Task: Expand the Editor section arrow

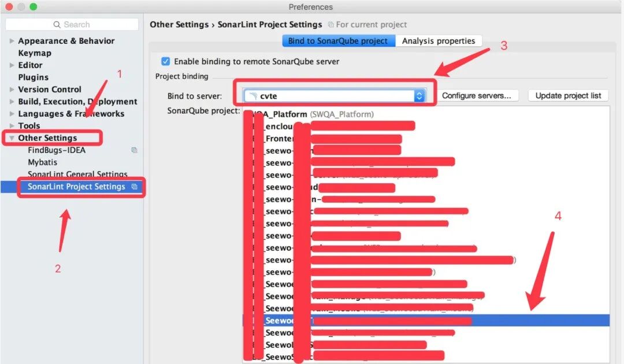Action: tap(12, 65)
